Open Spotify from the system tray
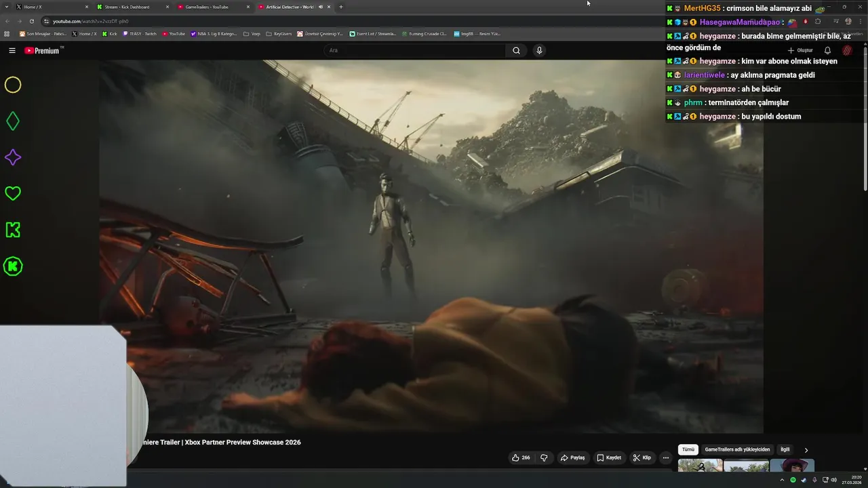868x488 pixels. pyautogui.click(x=793, y=480)
